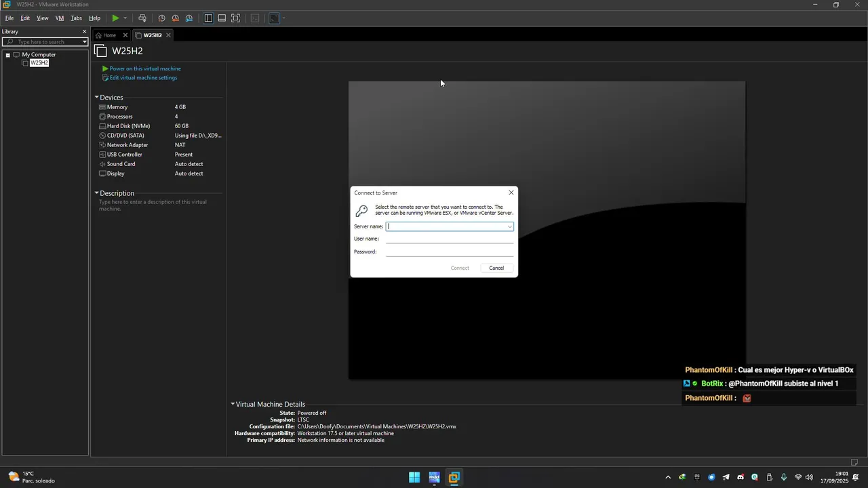Close the Home tab
The width and height of the screenshot is (868, 488).
125,35
